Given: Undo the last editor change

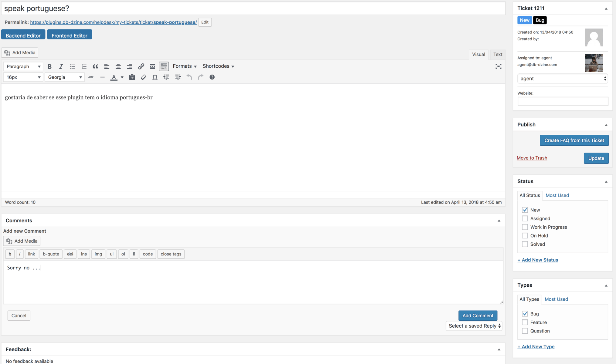Looking at the screenshot, I should [x=189, y=77].
